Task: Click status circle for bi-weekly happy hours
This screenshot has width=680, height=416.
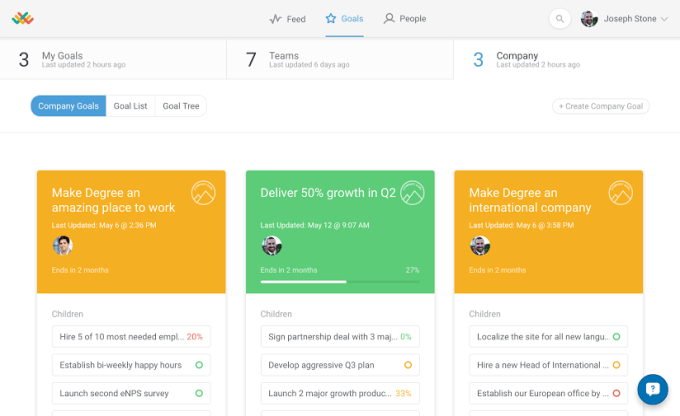Action: [199, 365]
